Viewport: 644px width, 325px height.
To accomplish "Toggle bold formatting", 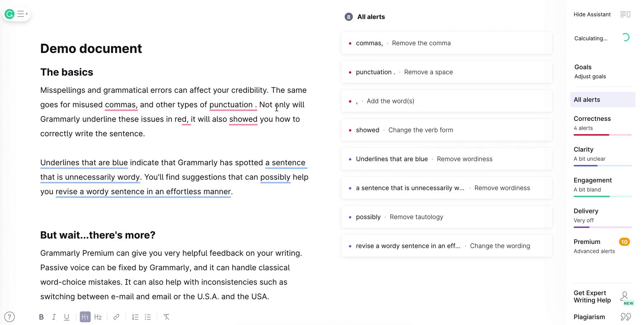I will (41, 317).
